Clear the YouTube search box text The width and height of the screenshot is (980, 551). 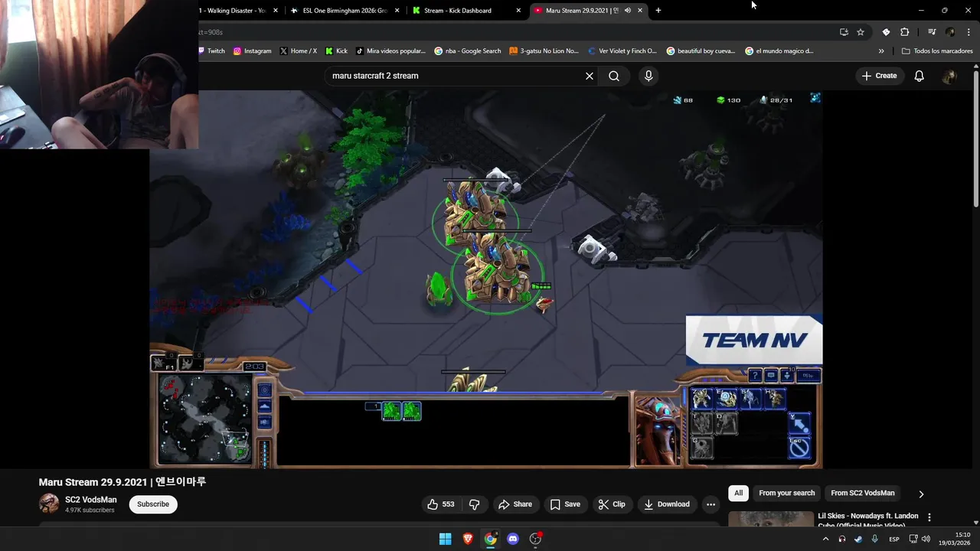[590, 76]
